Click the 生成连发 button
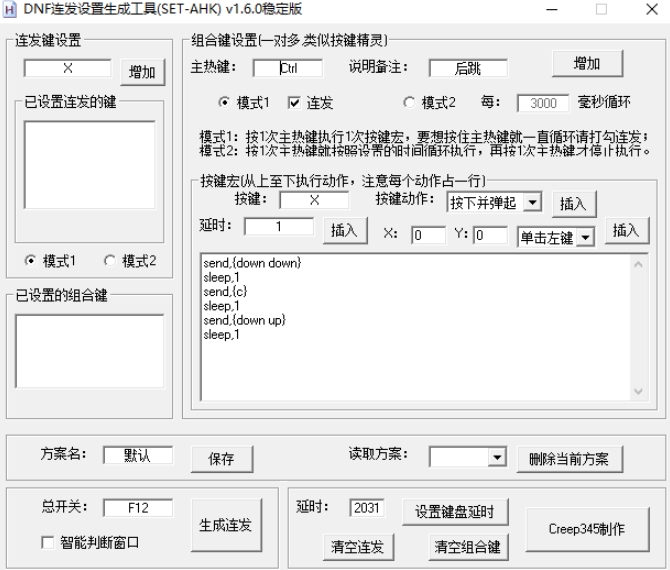Screen dimensions: 670x570 [x=226, y=525]
